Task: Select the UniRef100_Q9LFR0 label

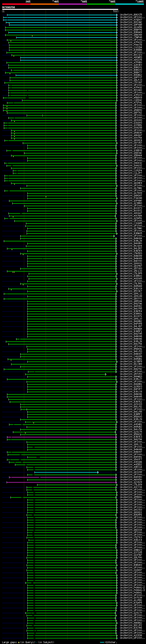Action: point(131,557)
